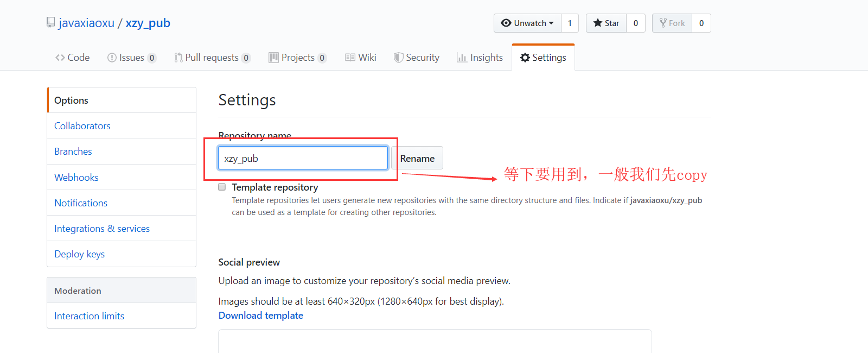Click the Code angle-brackets icon
Screen dimensions: 868x353
[x=60, y=58]
